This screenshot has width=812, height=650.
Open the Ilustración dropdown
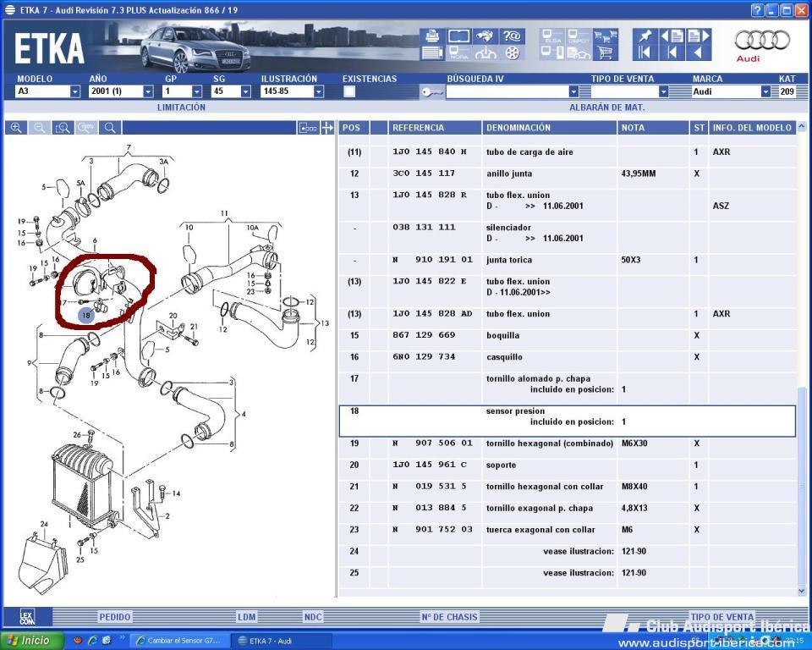(x=319, y=91)
